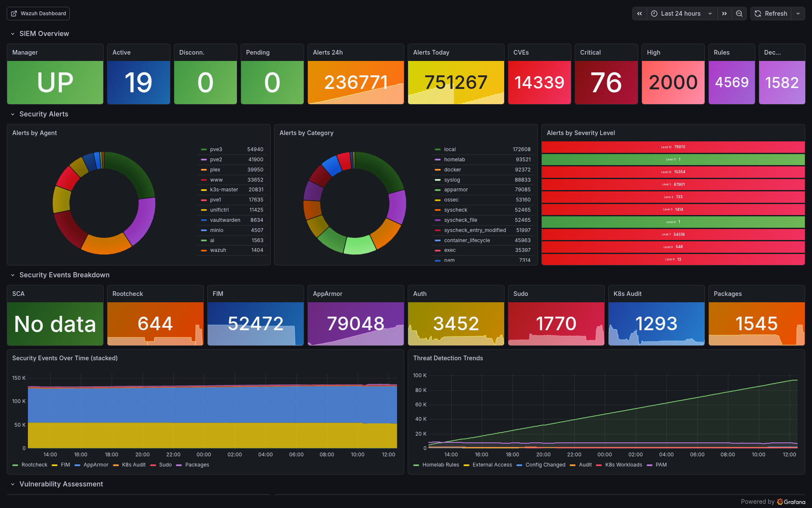The width and height of the screenshot is (812, 508).
Task: Shift time range backward with double-left arrows
Action: [x=639, y=14]
